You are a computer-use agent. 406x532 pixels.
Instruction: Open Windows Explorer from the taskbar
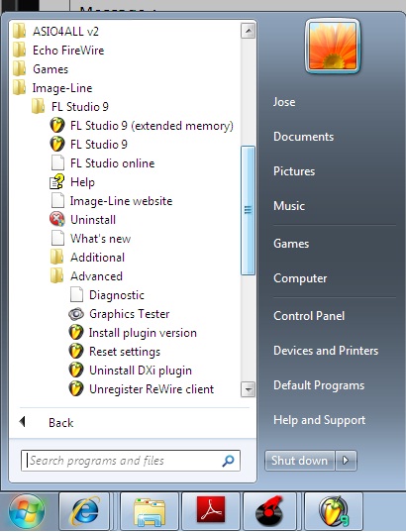tap(150, 511)
